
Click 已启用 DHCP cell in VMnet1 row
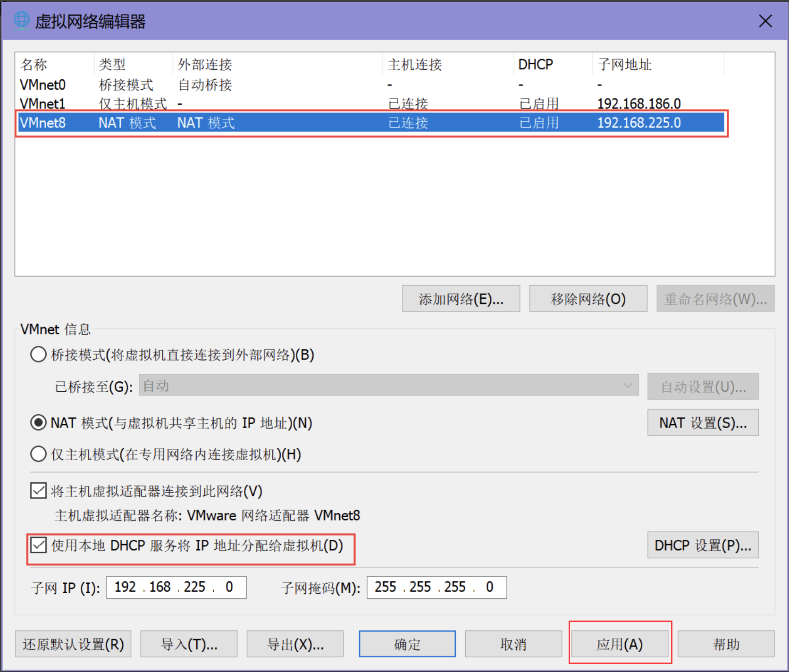[539, 104]
